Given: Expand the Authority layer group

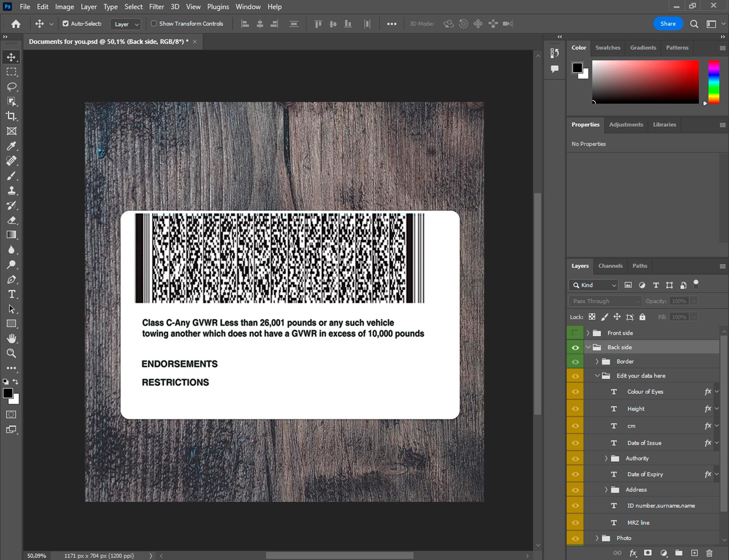Looking at the screenshot, I should (x=606, y=458).
